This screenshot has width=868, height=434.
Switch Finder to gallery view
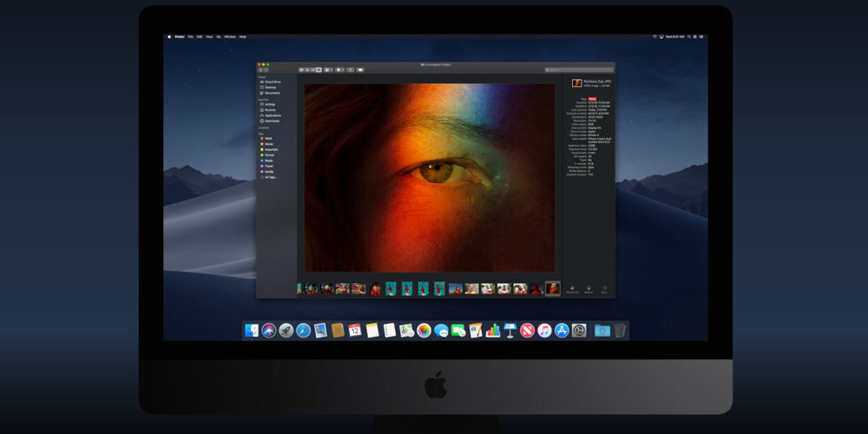click(x=319, y=69)
